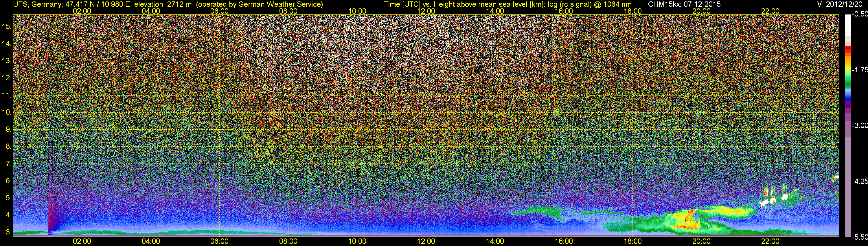Click the -0.50 color scale label
Image resolution: width=868 pixels, height=246 pixels.
860,14
